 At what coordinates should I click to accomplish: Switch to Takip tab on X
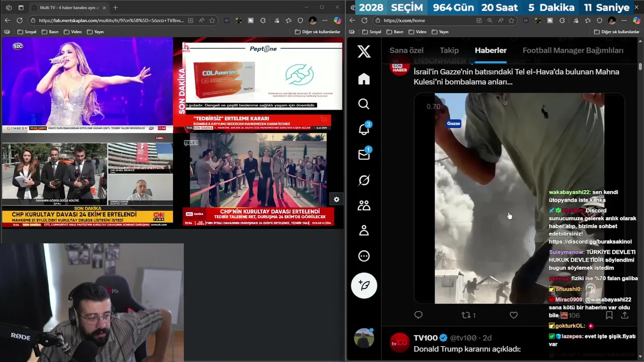pos(449,50)
